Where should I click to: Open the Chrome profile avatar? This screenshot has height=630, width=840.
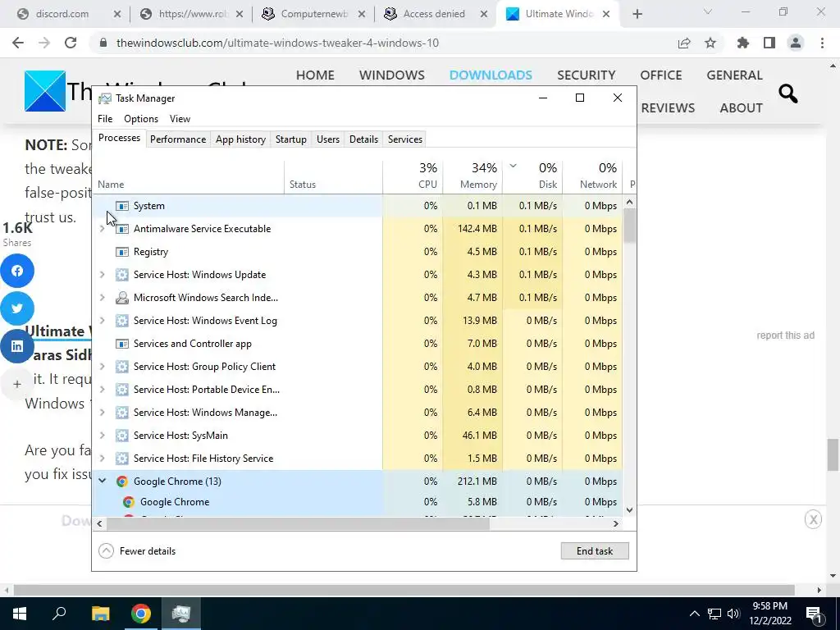click(x=796, y=43)
